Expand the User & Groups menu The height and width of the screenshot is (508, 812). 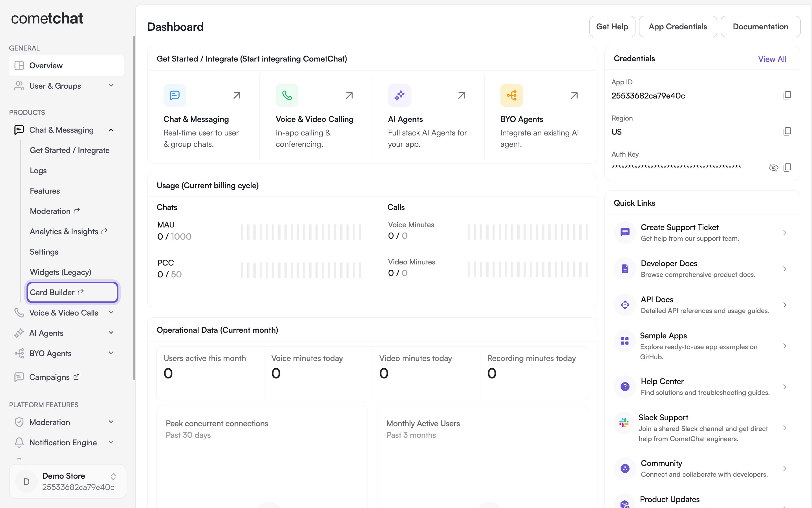point(111,86)
